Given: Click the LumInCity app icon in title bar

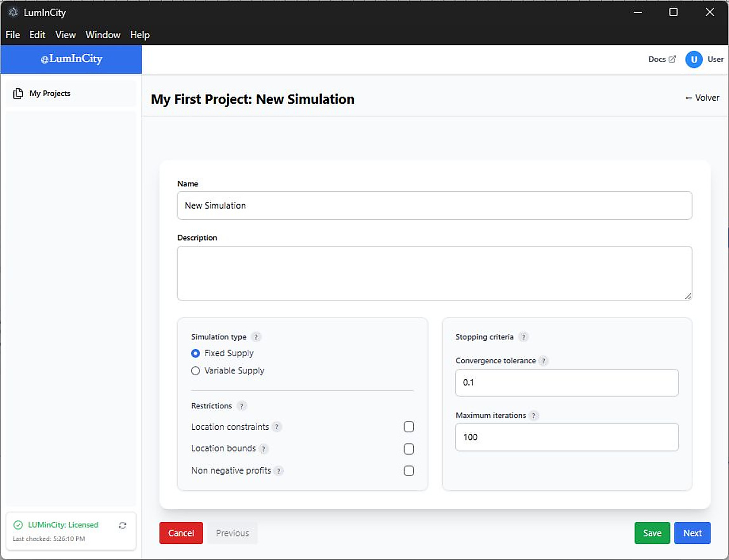Looking at the screenshot, I should pyautogui.click(x=13, y=12).
